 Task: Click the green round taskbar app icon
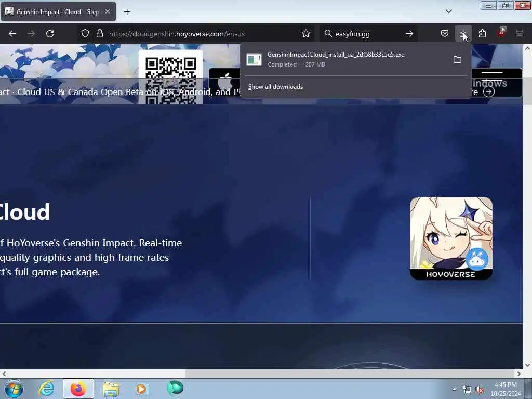(175, 388)
